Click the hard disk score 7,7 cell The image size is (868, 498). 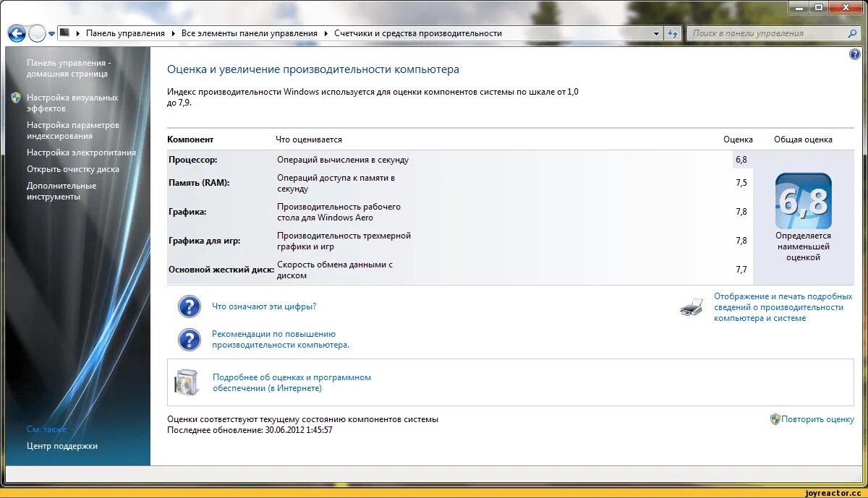coord(741,270)
